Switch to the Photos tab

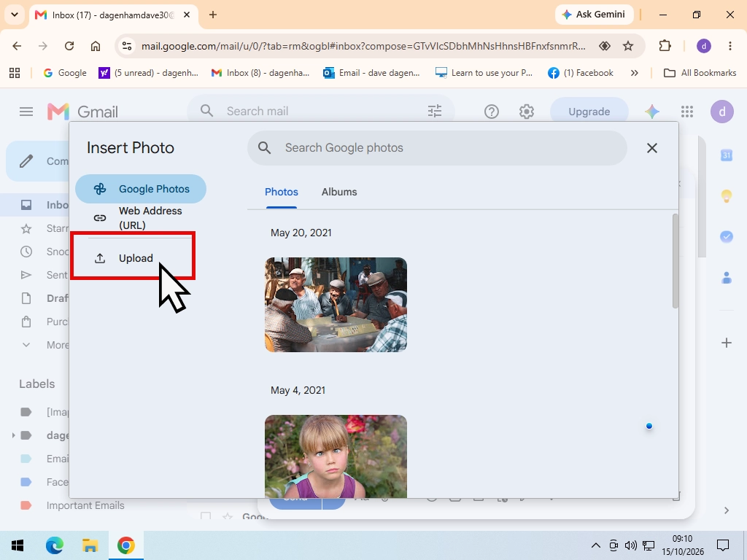pyautogui.click(x=281, y=192)
